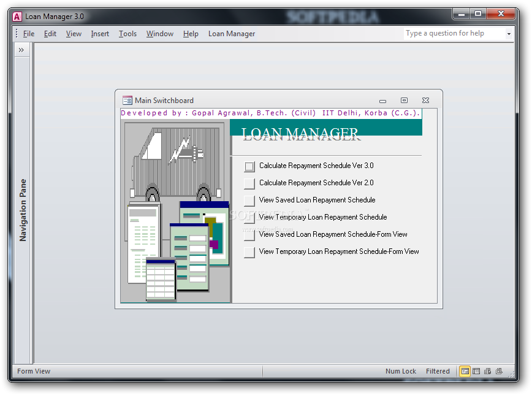Close the Loan Manager 3.0 application window
Viewport: 532px width, 395px height.
coord(501,14)
